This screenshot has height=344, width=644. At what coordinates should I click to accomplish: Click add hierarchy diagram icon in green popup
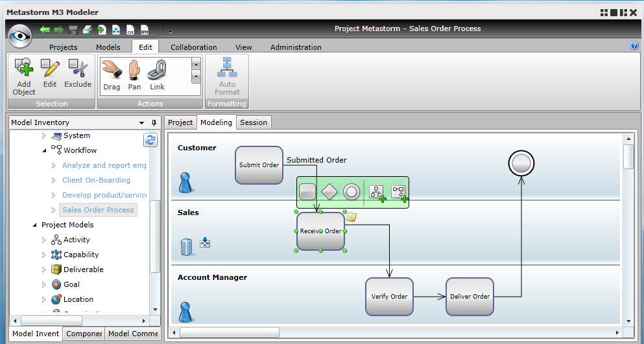[x=377, y=193]
